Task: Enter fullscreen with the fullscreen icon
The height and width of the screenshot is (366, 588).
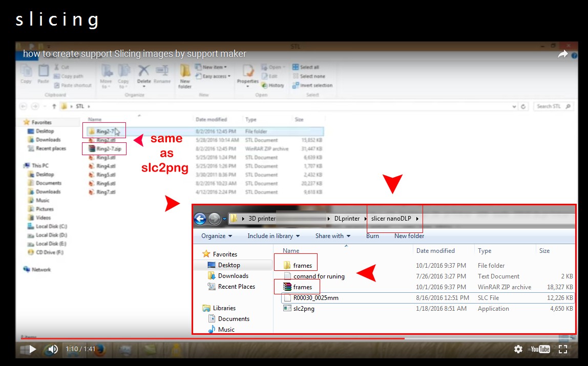Action: (563, 349)
